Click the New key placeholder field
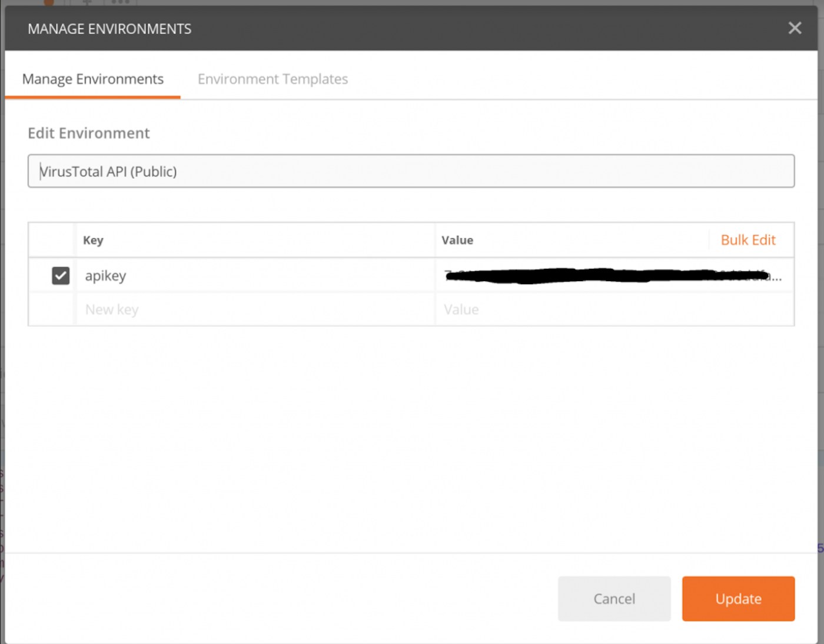Viewport: 824px width, 644px height. tap(253, 310)
